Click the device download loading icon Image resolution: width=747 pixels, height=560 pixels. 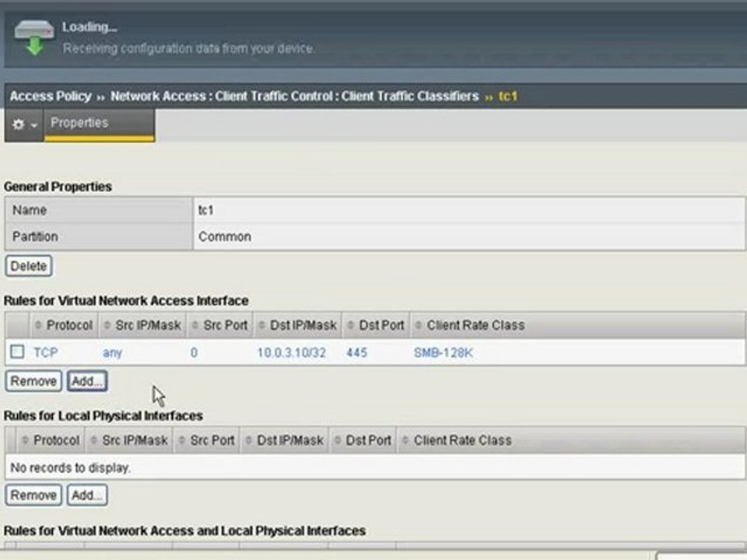(34, 37)
